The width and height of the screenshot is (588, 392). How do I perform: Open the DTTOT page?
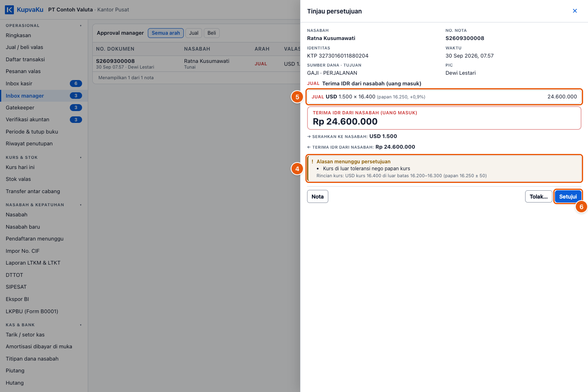point(44,275)
